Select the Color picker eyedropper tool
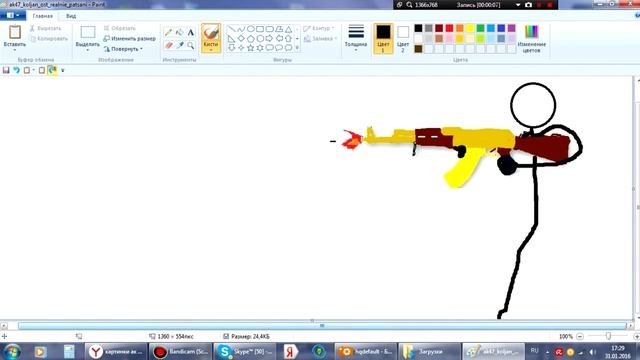640x360 pixels. click(x=180, y=45)
